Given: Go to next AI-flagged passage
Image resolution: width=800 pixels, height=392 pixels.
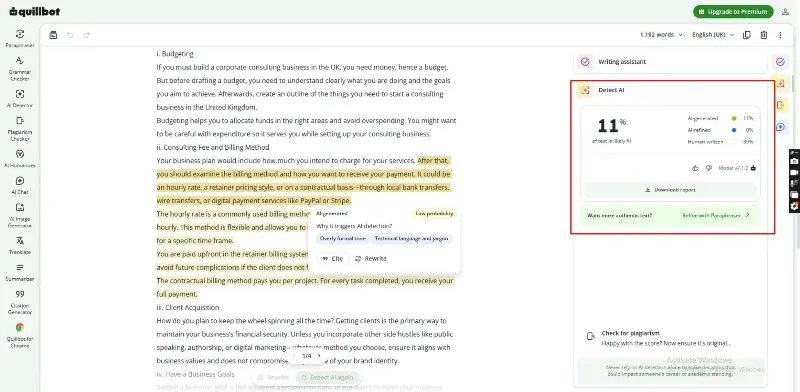Looking at the screenshot, I should [319, 356].
